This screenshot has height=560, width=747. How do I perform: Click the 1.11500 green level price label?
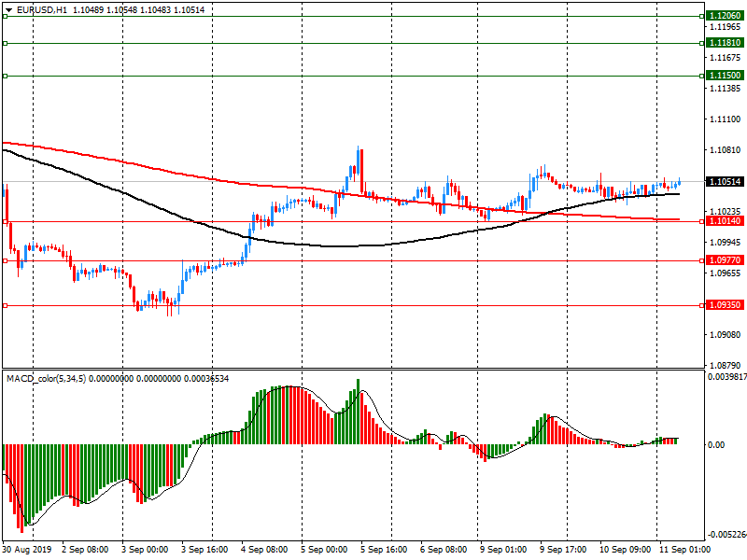[x=725, y=76]
